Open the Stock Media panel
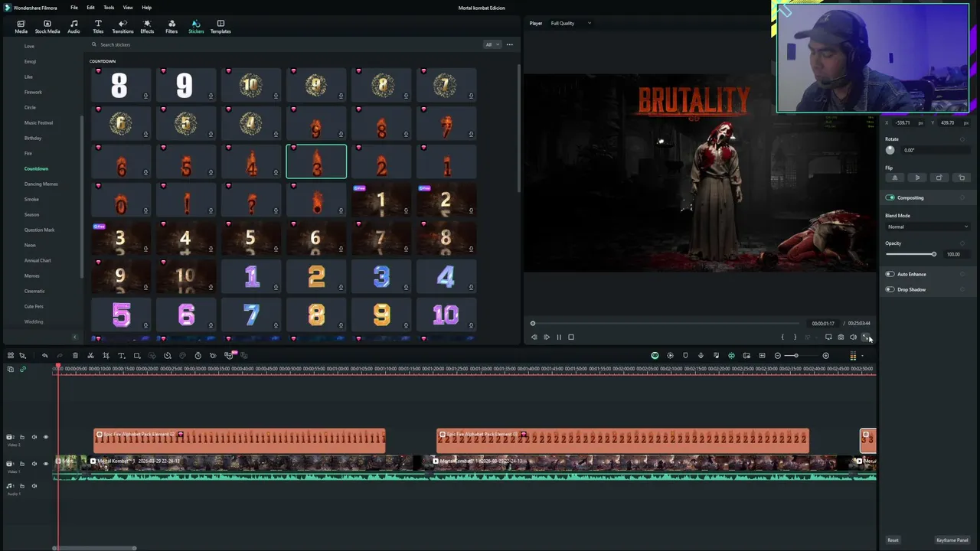The image size is (980, 551). 47,27
